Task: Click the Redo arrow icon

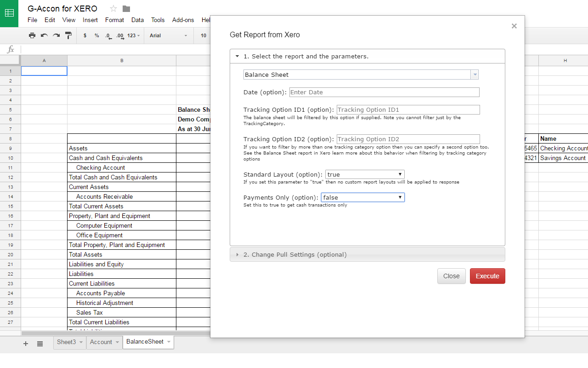Action: pos(56,35)
